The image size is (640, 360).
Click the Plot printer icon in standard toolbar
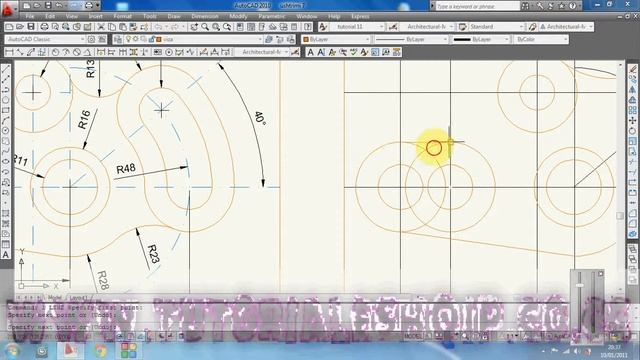(44, 27)
